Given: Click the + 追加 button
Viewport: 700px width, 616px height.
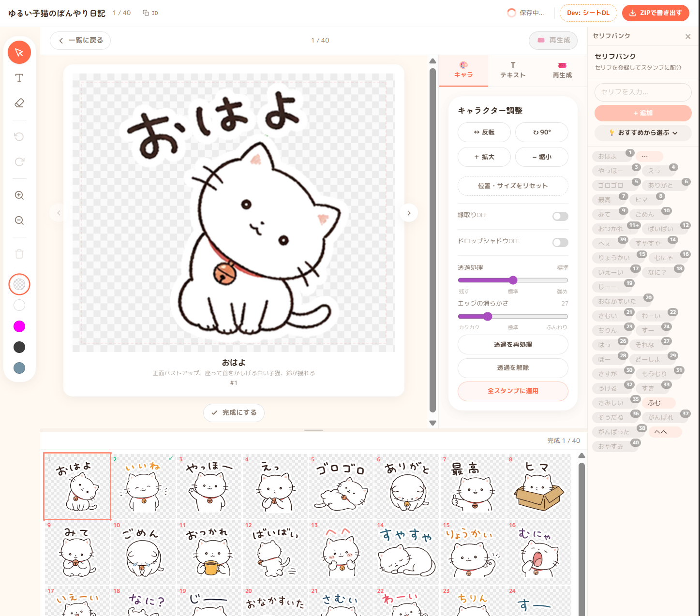Looking at the screenshot, I should click(x=643, y=113).
